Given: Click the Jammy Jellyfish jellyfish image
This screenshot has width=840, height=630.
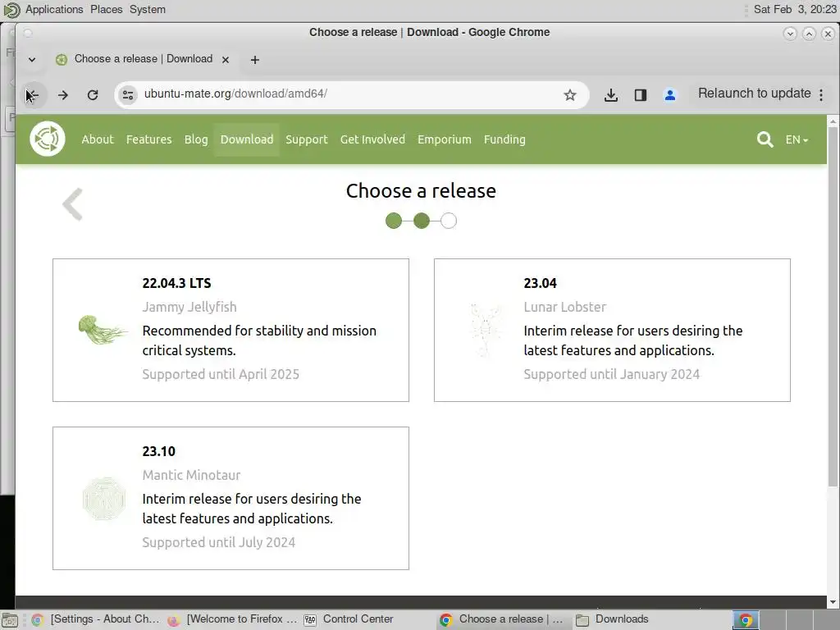Looking at the screenshot, I should (x=103, y=330).
